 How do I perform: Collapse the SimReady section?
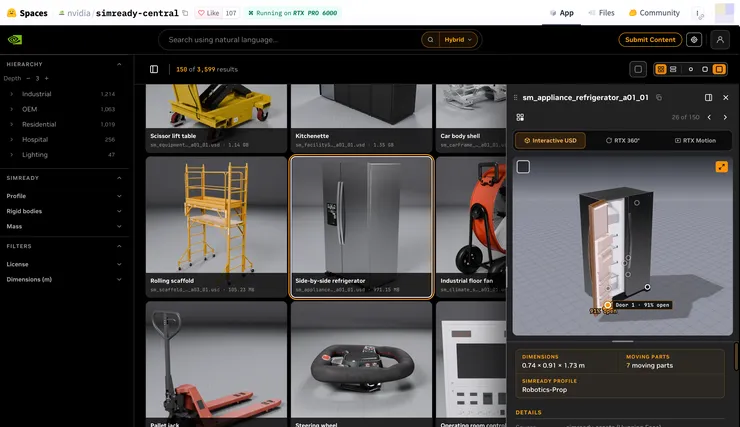click(119, 178)
